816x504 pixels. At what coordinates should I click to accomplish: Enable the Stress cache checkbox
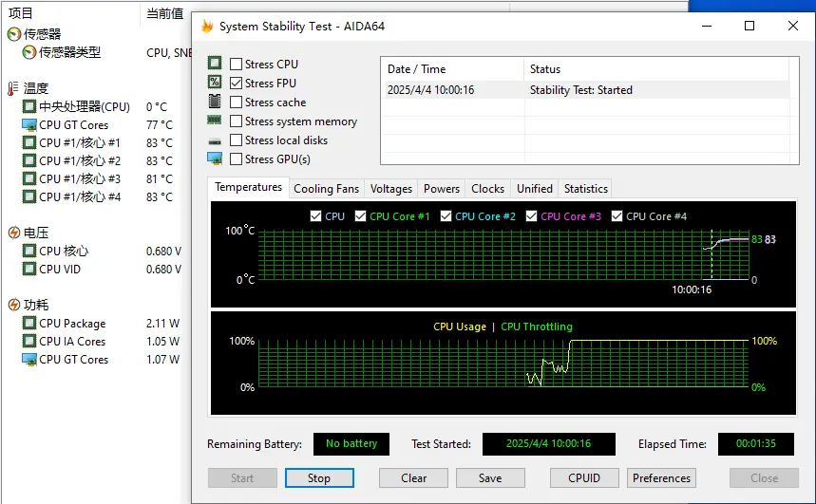click(236, 102)
